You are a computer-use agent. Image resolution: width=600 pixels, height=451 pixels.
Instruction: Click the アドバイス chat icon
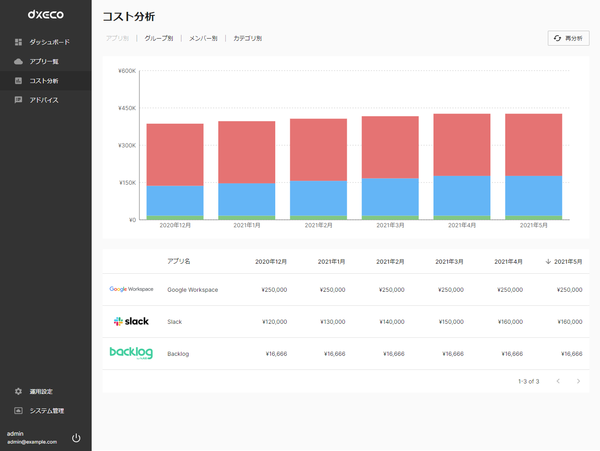click(x=18, y=100)
